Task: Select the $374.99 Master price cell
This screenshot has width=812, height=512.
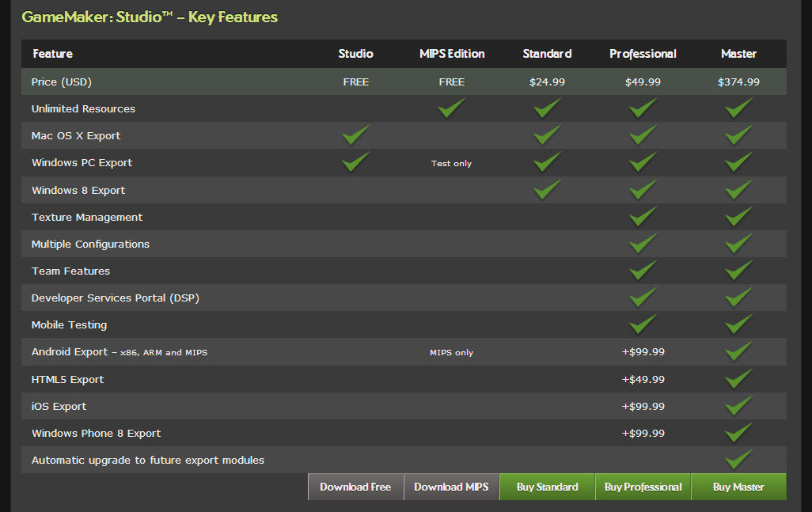Action: tap(738, 82)
